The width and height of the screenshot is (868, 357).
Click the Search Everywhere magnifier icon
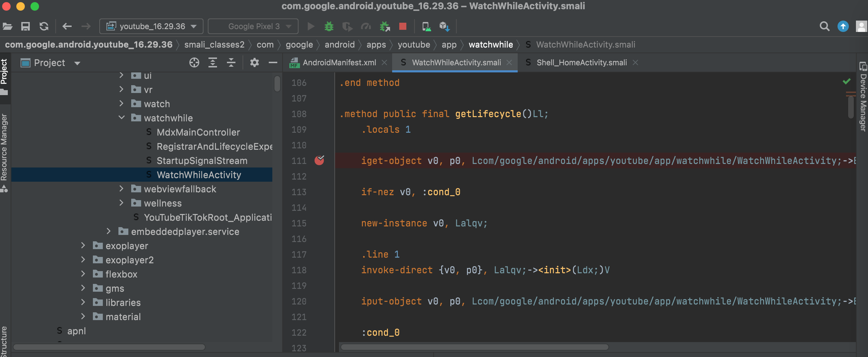coord(825,26)
